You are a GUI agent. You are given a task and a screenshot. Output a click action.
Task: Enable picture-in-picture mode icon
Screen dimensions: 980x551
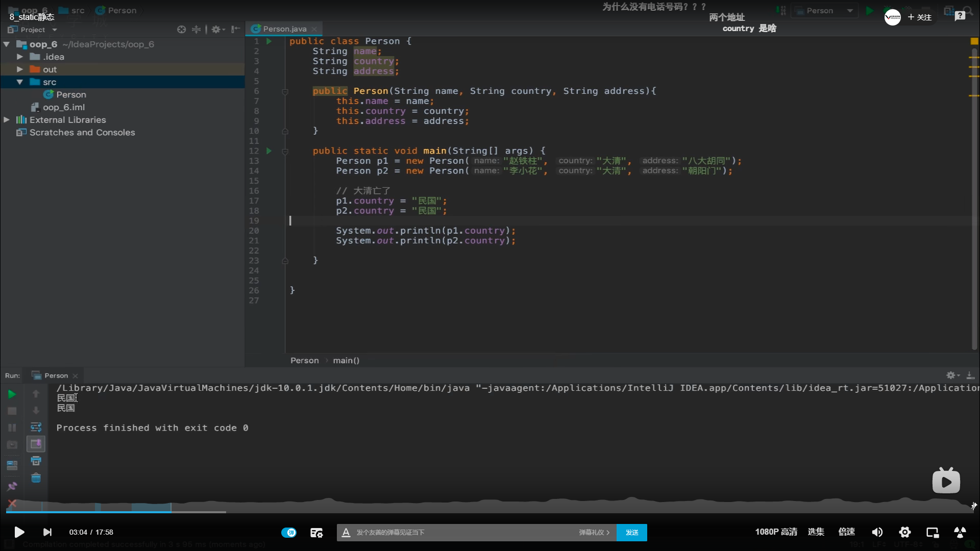coord(933,532)
